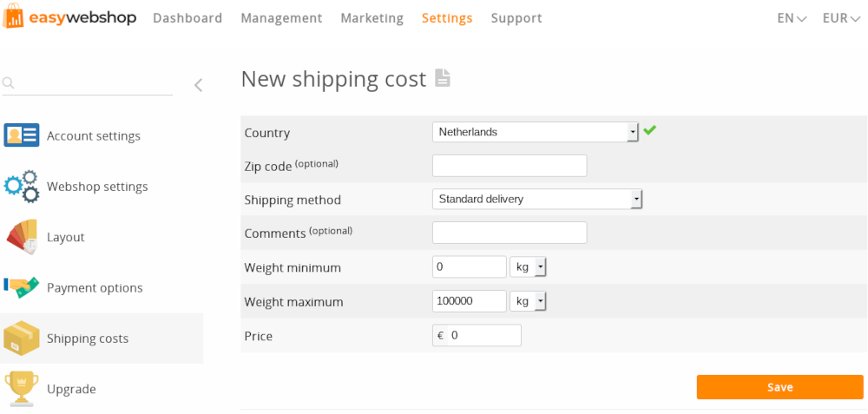Open the EUR currency selector
The height and width of the screenshot is (414, 868).
coord(841,18)
